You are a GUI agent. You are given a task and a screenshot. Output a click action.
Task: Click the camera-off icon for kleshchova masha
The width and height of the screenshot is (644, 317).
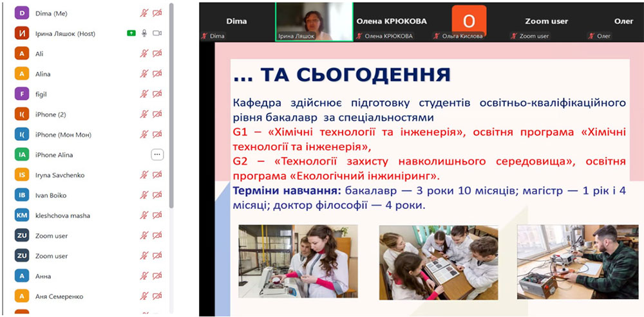[x=157, y=215]
